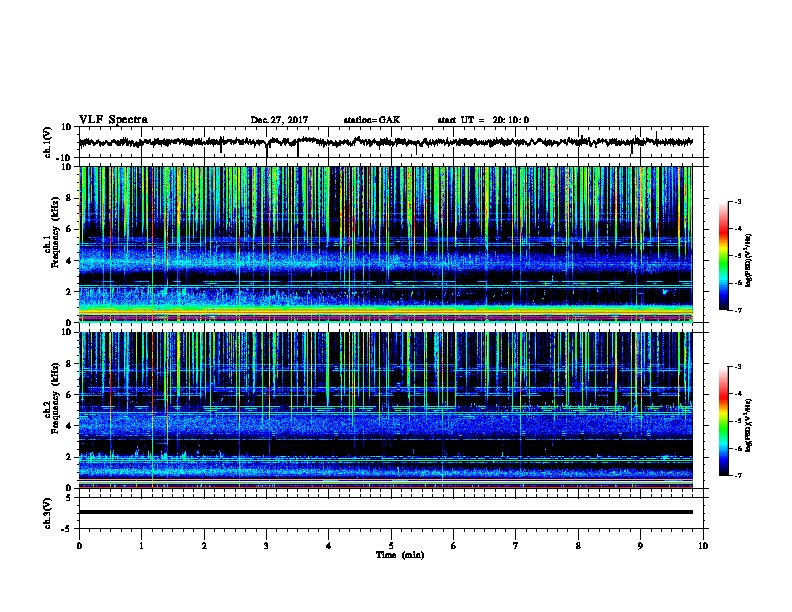Viewport: 792px width, 612px height.
Task: Click the thick black ch.3 signal line
Action: coord(386,512)
